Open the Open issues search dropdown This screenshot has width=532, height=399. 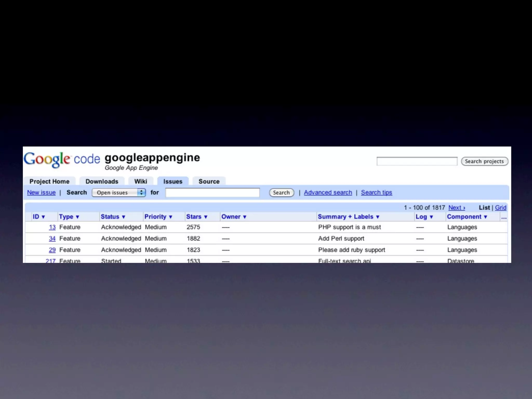119,192
